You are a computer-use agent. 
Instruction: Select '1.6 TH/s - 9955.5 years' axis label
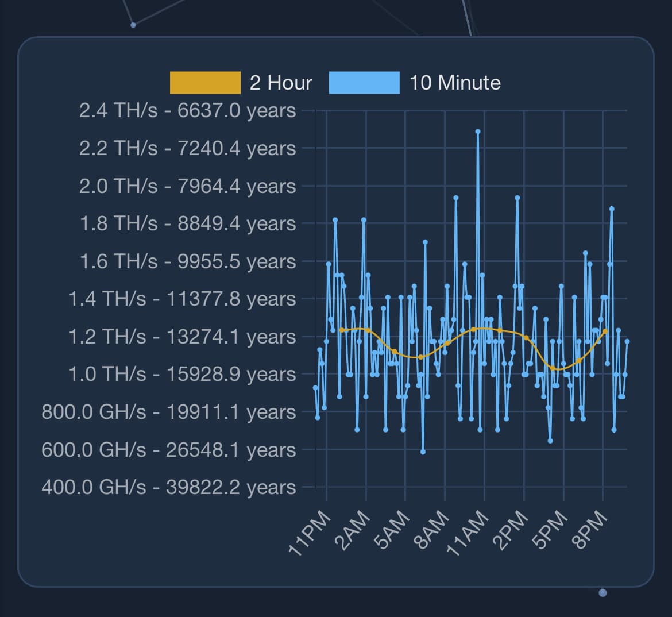tap(188, 261)
